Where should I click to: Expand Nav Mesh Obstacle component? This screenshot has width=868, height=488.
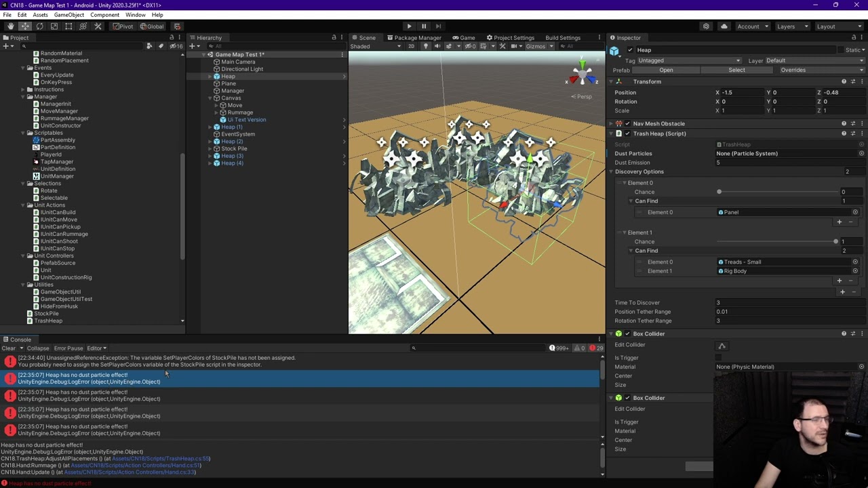pyautogui.click(x=611, y=124)
